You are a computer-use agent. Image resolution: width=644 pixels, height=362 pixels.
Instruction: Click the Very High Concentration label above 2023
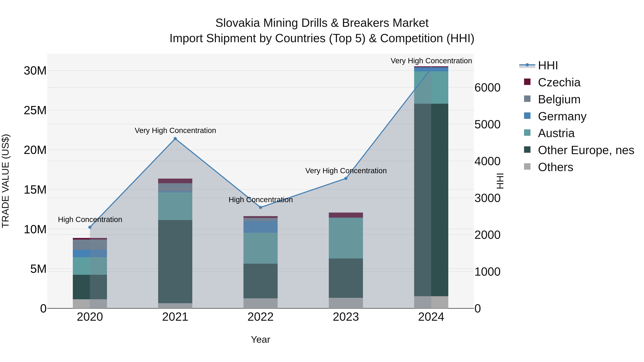tap(346, 171)
